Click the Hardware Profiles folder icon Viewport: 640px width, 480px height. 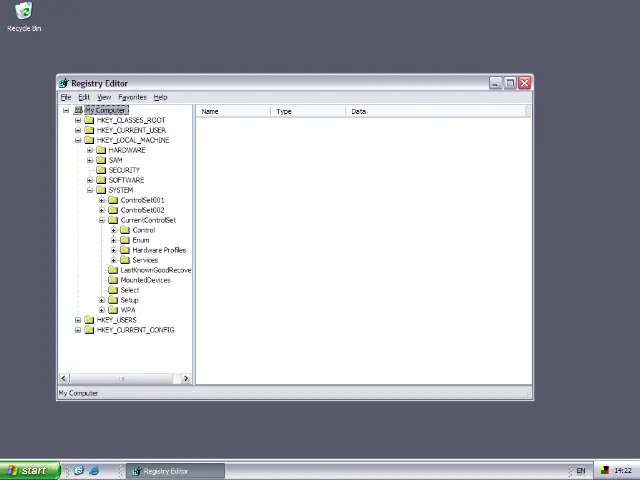coord(125,250)
